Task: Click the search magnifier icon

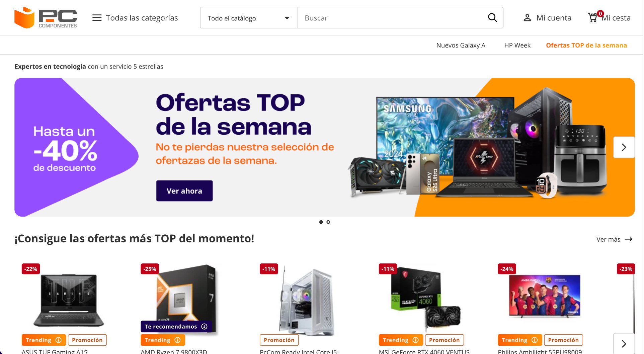Action: click(492, 18)
